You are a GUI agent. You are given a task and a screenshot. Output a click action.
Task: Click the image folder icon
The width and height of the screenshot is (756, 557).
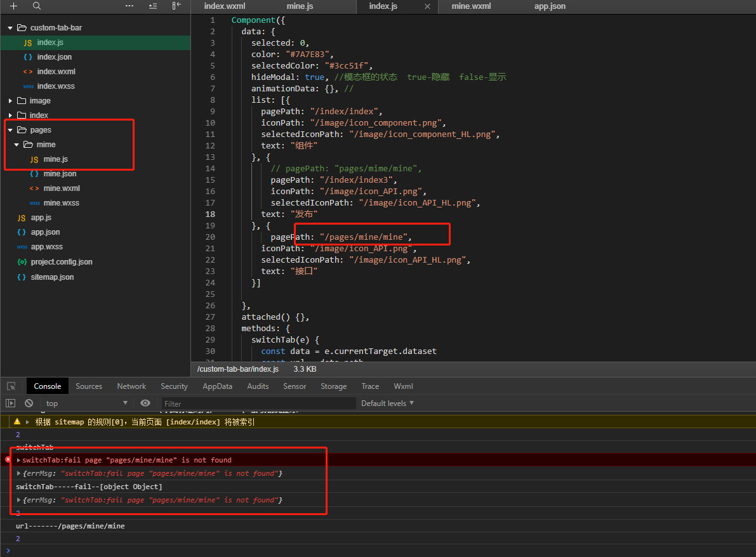(x=22, y=101)
